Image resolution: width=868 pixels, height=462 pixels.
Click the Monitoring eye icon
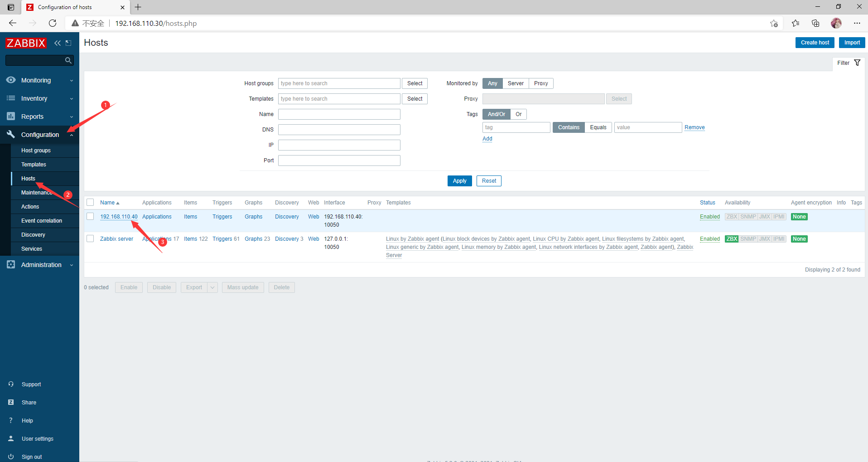tap(11, 80)
